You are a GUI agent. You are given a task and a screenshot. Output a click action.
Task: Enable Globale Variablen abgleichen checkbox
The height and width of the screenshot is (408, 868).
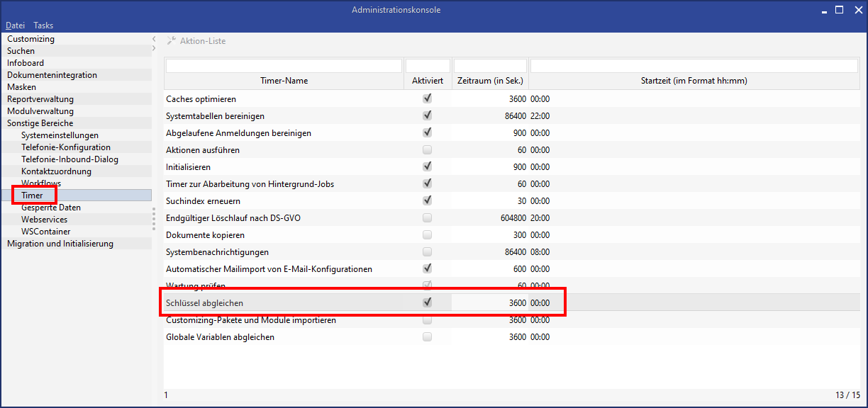pyautogui.click(x=427, y=337)
